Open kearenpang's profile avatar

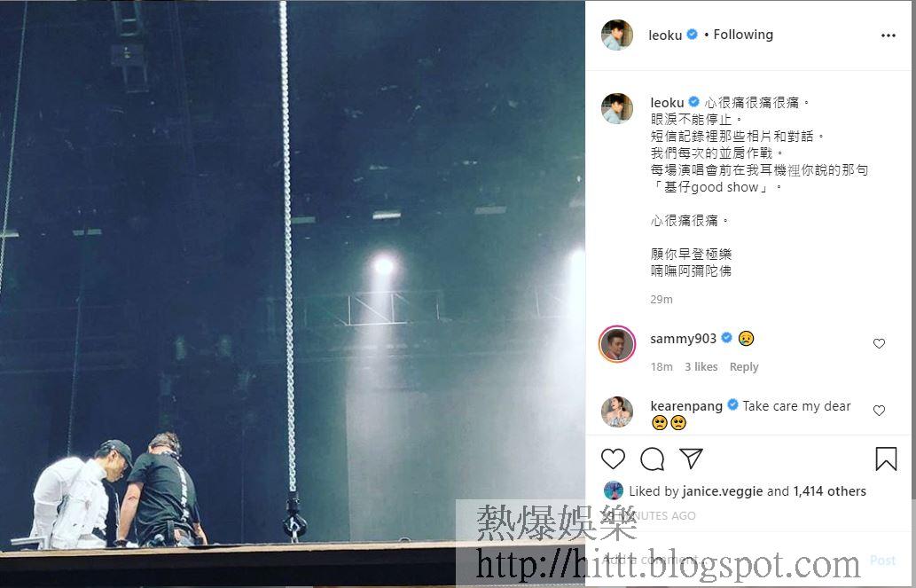(x=617, y=412)
